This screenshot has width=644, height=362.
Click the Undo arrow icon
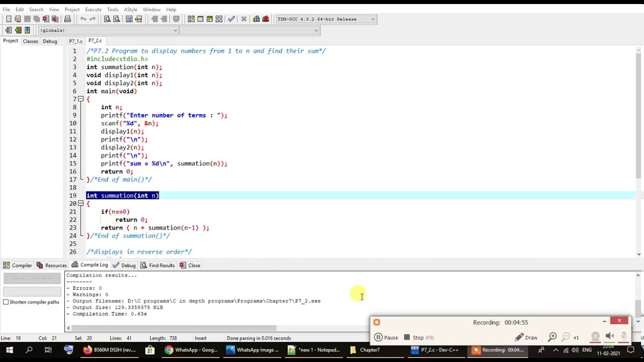click(x=83, y=19)
